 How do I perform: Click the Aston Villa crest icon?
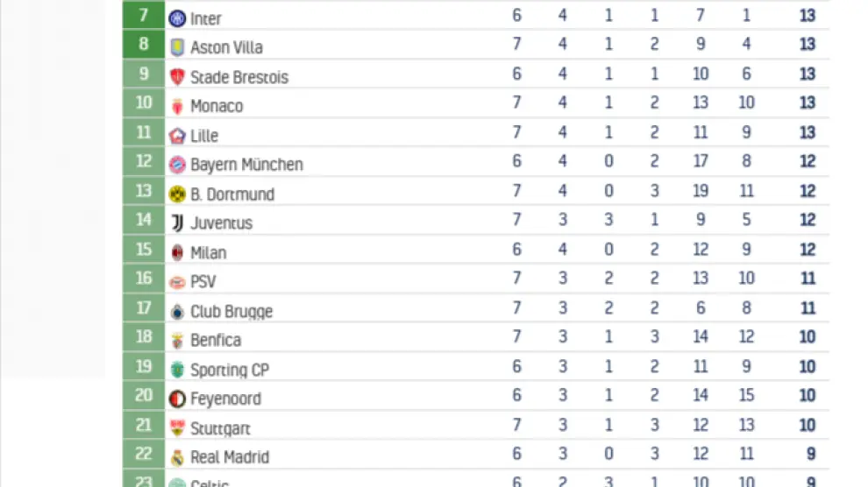177,47
